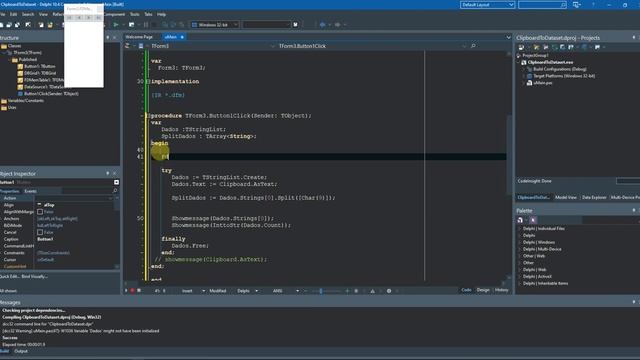Screen dimensions: 640x360
Task: Click the first icon at left of main toolbar
Action: (x=1, y=25)
